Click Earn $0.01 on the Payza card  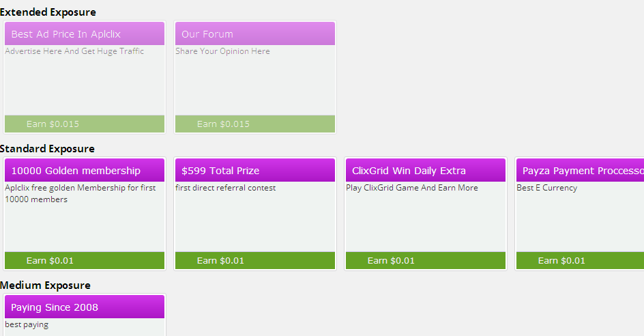coord(561,261)
